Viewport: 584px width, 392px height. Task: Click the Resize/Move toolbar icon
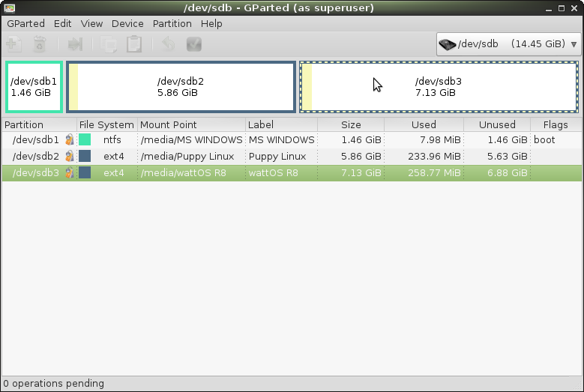(x=75, y=44)
